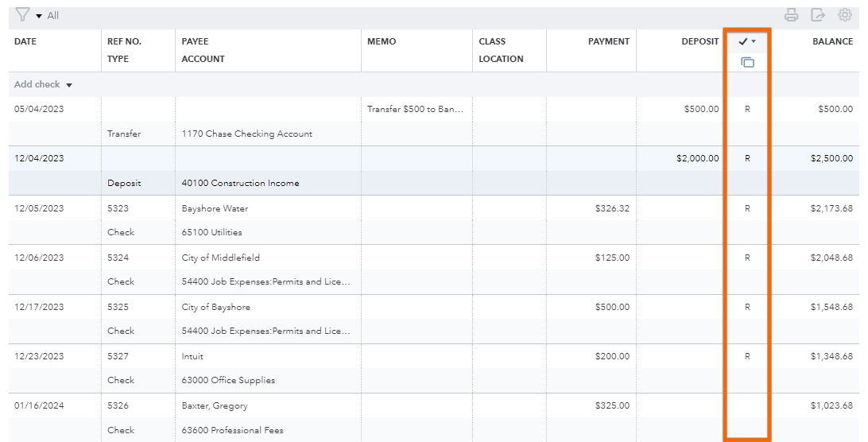Viewport: 868px width, 442px height.
Task: Toggle reconcile status R for $2,000.00 deposit
Action: (747, 158)
